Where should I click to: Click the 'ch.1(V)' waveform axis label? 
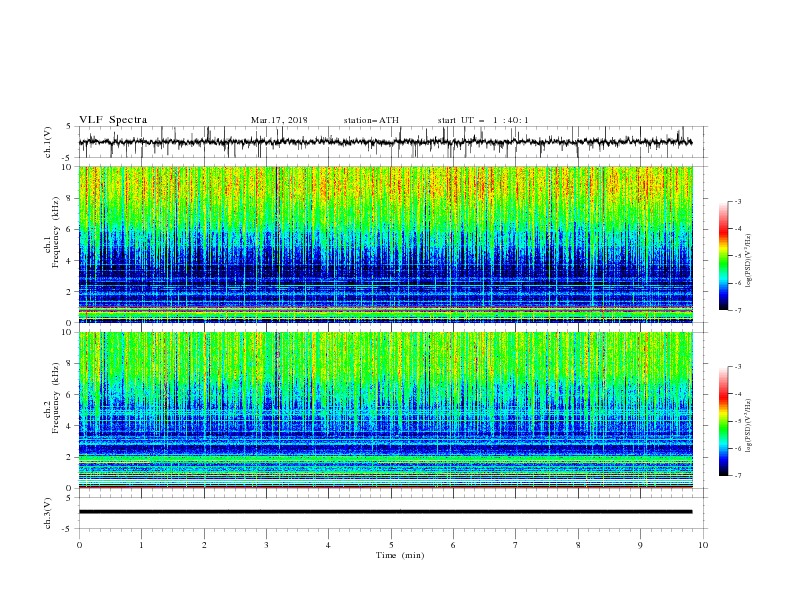48,142
